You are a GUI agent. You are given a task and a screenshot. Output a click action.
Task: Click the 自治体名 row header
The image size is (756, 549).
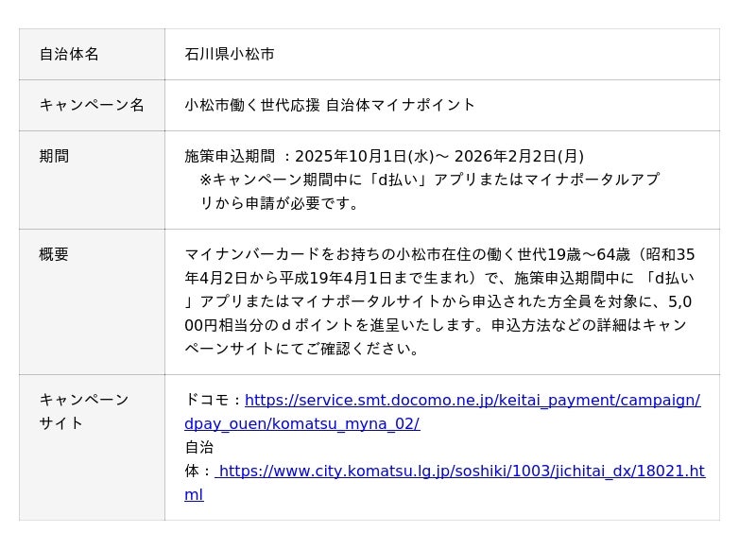click(x=69, y=54)
